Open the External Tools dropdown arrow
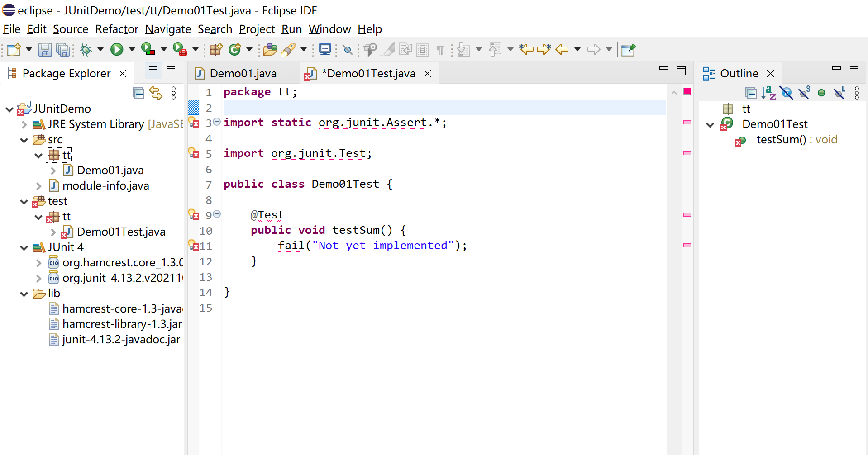 click(196, 49)
